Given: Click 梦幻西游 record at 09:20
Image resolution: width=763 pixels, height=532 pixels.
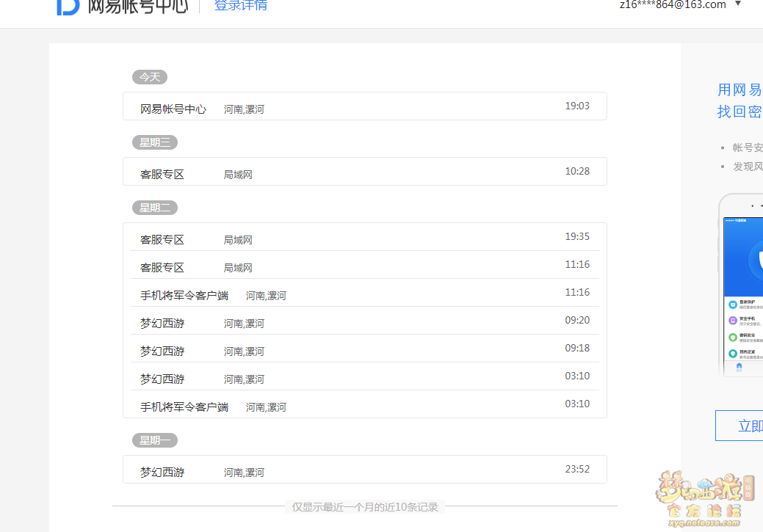Looking at the screenshot, I should [x=365, y=321].
